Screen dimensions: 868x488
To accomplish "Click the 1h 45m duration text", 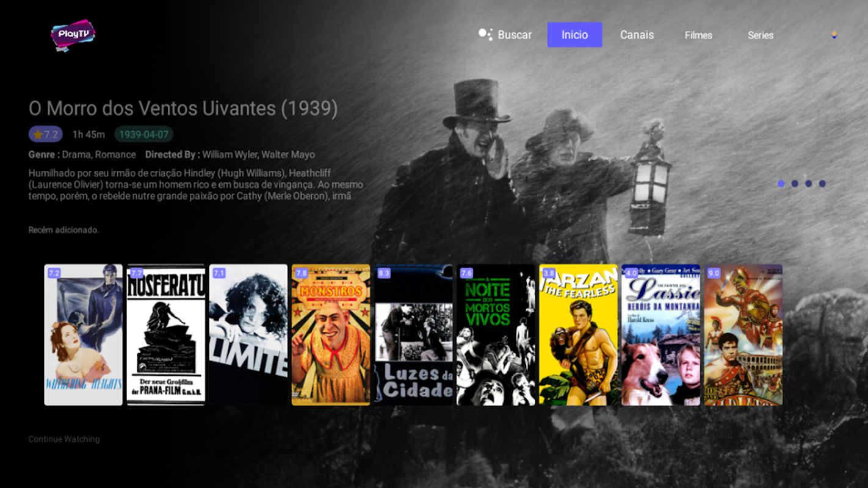I will pyautogui.click(x=89, y=134).
